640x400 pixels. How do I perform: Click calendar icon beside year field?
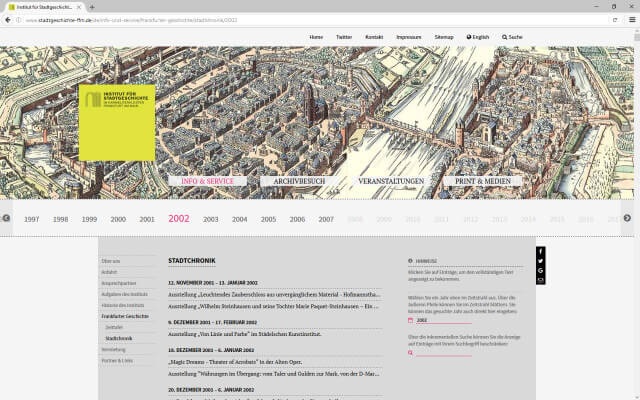410,320
